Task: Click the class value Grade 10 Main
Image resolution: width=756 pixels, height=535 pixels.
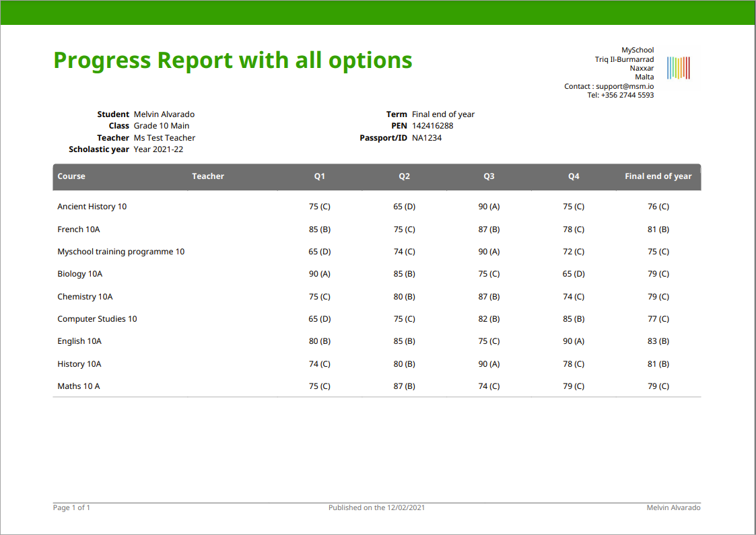Action: pyautogui.click(x=162, y=126)
